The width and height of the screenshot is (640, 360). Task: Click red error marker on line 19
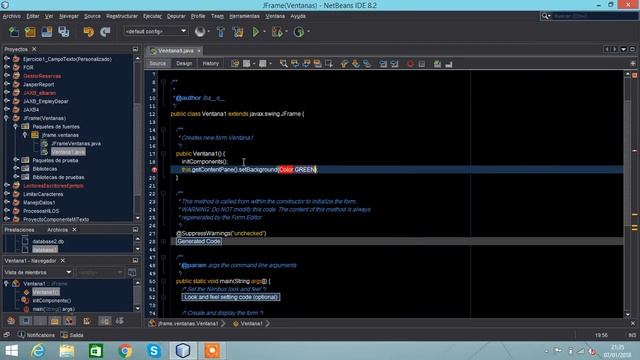[154, 170]
